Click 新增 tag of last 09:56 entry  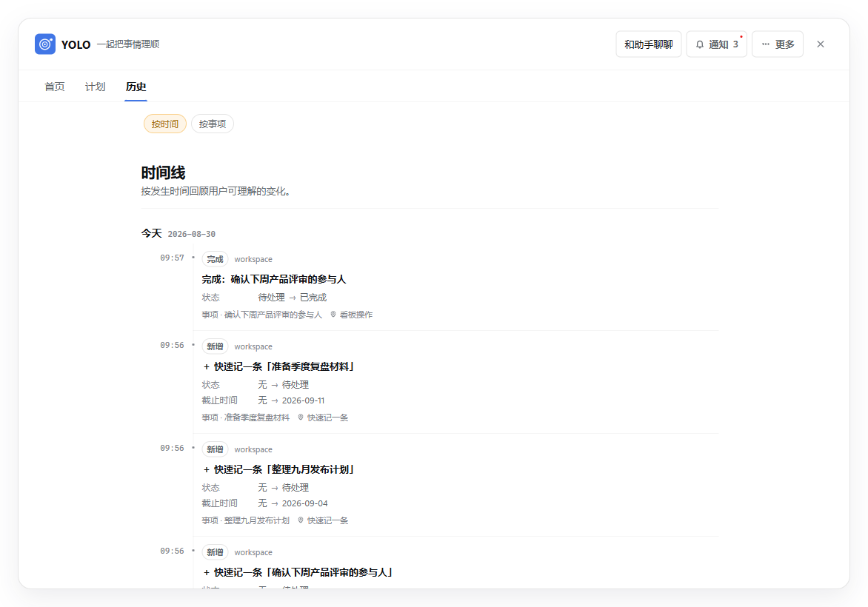tap(215, 552)
